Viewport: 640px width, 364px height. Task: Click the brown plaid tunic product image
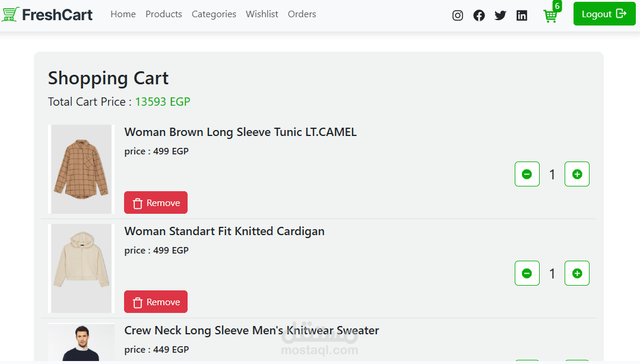pyautogui.click(x=81, y=169)
